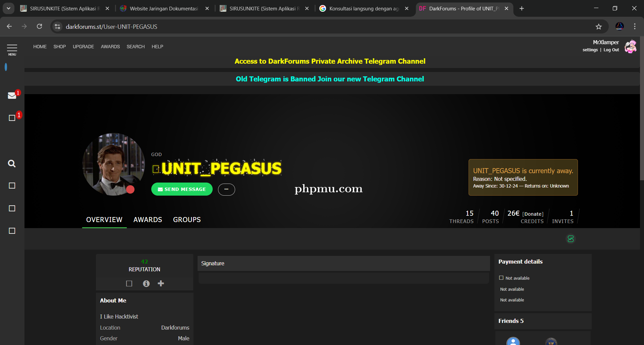This screenshot has height=345, width=644.
Task: Click the Skype contact icon
Action: click(571, 239)
